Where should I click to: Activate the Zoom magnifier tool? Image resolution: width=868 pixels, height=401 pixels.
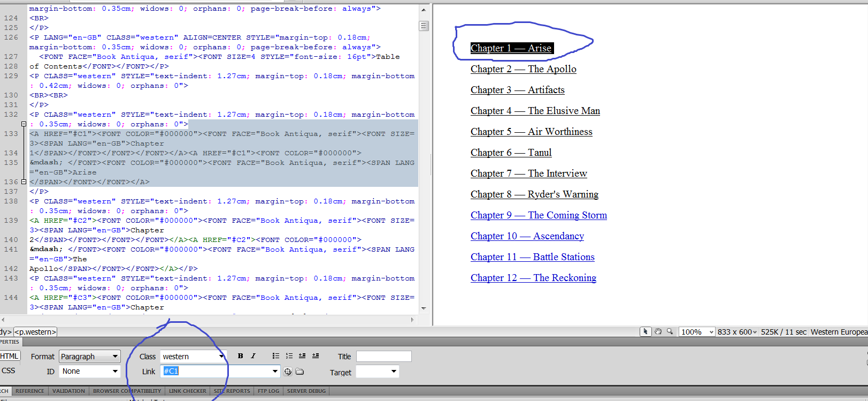click(670, 332)
